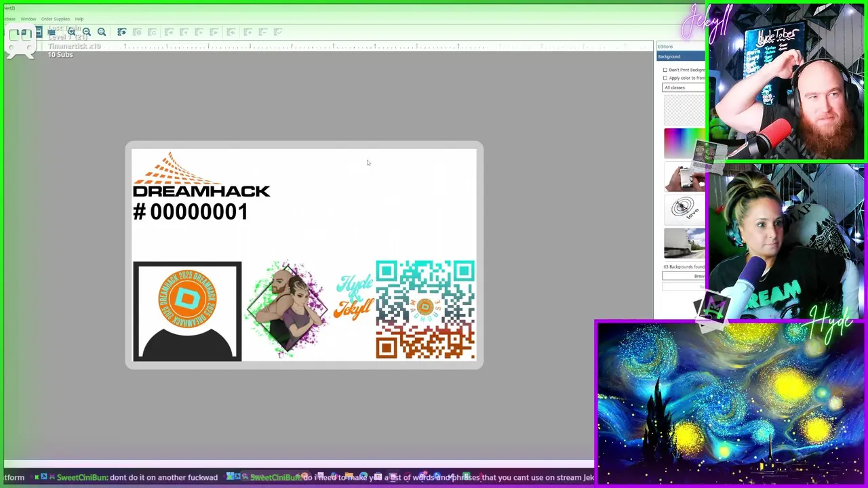The height and width of the screenshot is (488, 868).
Task: Select the Hyde & Jekyll text logo
Action: click(353, 296)
